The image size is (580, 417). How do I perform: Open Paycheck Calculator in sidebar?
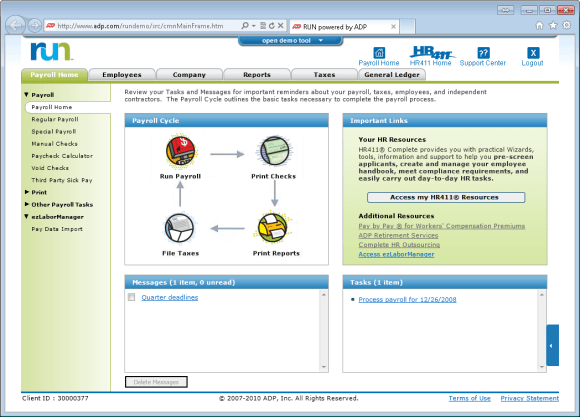click(62, 156)
